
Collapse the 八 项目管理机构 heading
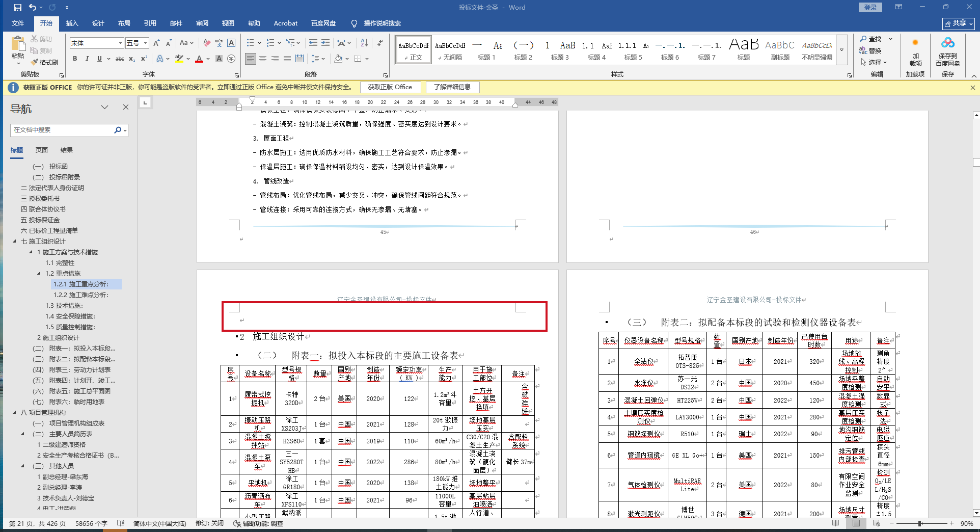(x=14, y=413)
